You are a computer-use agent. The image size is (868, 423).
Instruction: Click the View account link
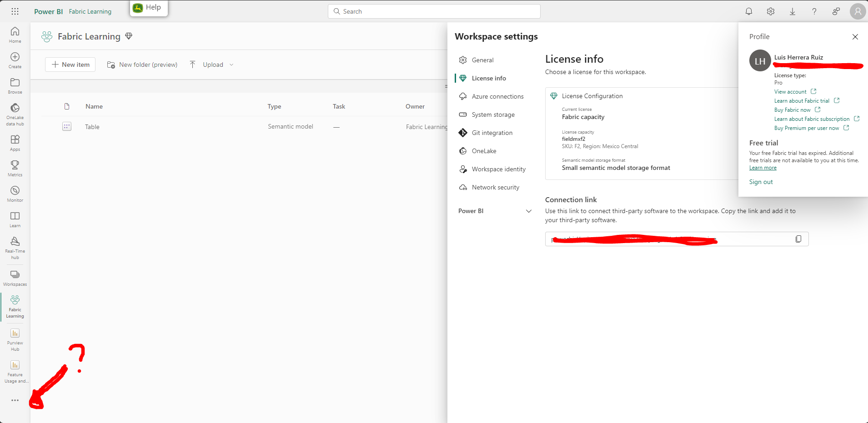tap(795, 92)
